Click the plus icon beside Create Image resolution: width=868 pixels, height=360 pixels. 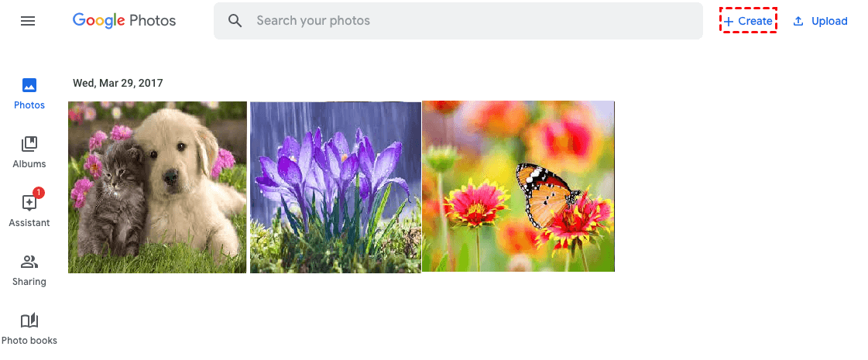(729, 21)
